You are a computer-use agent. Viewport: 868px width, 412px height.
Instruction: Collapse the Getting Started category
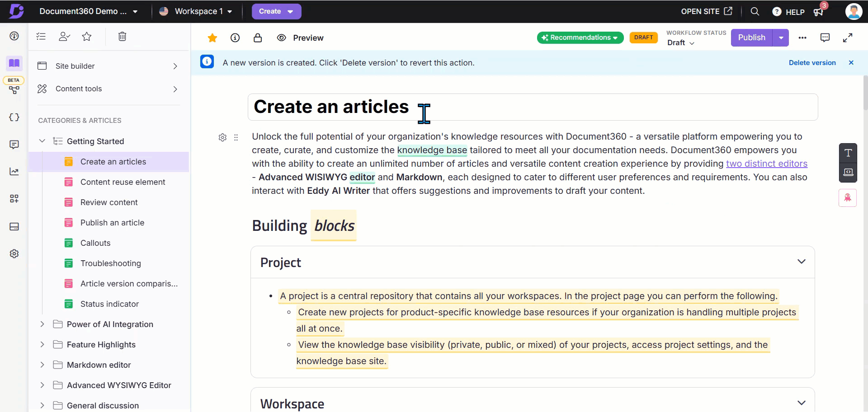pyautogui.click(x=42, y=141)
